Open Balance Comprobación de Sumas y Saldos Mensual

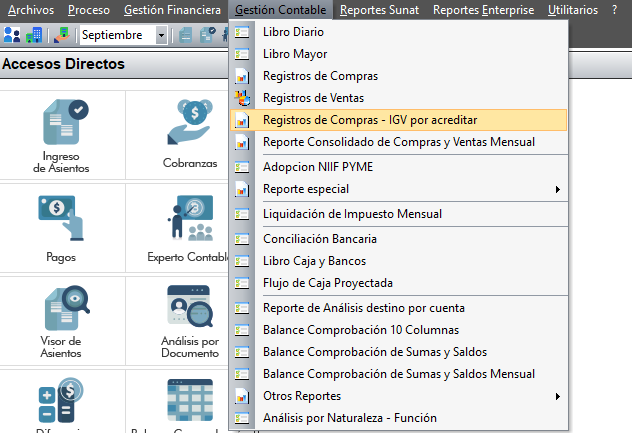398,374
